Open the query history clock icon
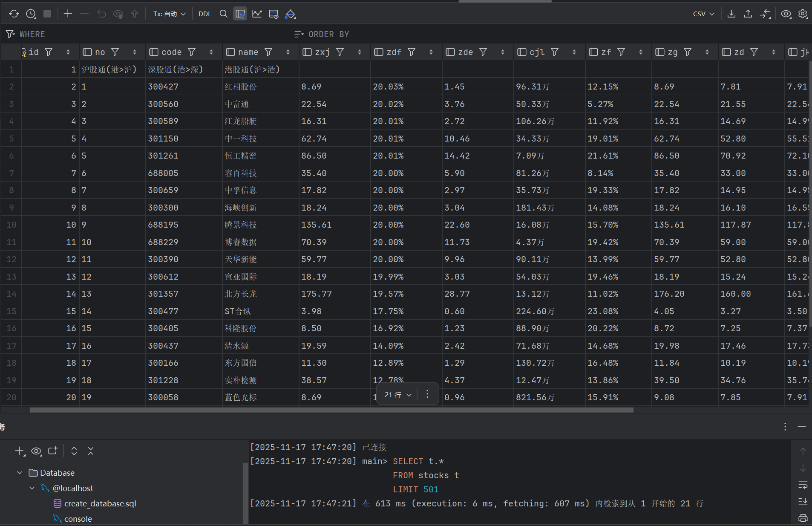Screen dimensions: 812x526 click(x=31, y=14)
